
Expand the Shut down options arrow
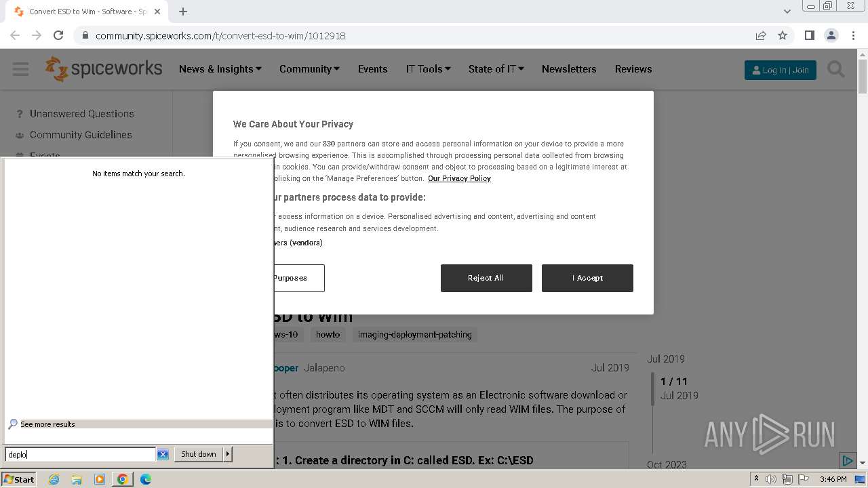coord(228,454)
